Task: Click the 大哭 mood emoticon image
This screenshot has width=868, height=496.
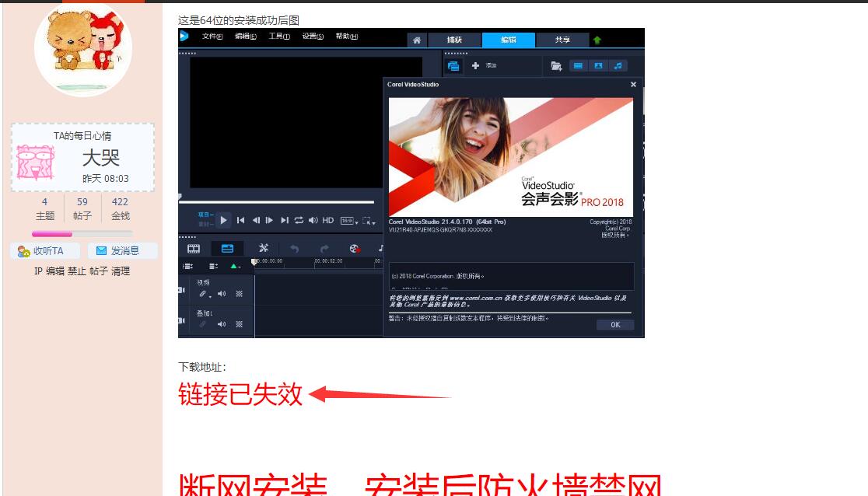Action: pos(36,162)
